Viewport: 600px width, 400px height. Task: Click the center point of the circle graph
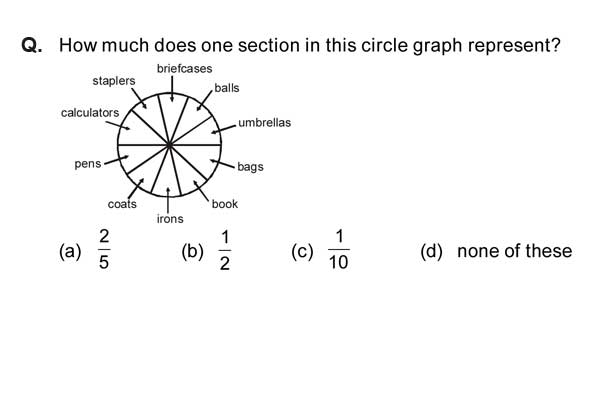click(170, 145)
